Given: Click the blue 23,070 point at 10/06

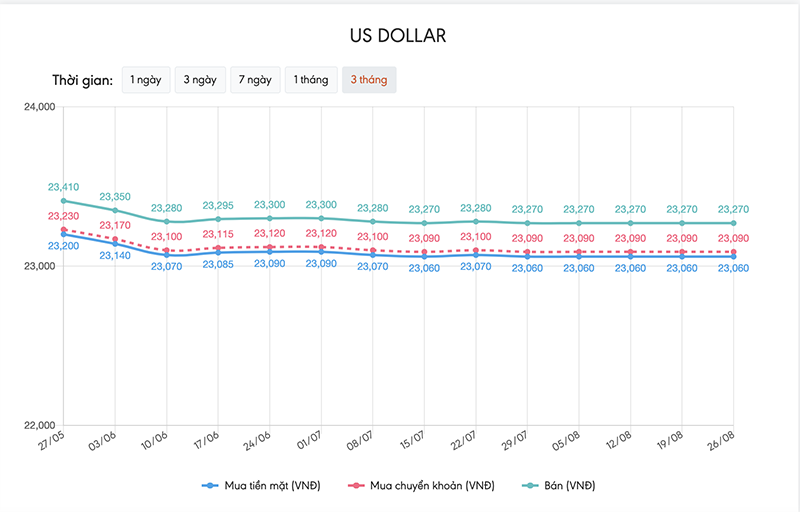Looking at the screenshot, I should click(167, 255).
